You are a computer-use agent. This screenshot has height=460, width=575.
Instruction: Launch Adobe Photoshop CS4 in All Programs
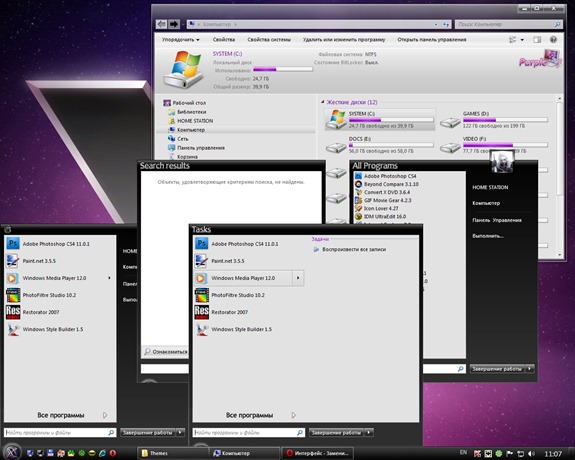coord(386,176)
